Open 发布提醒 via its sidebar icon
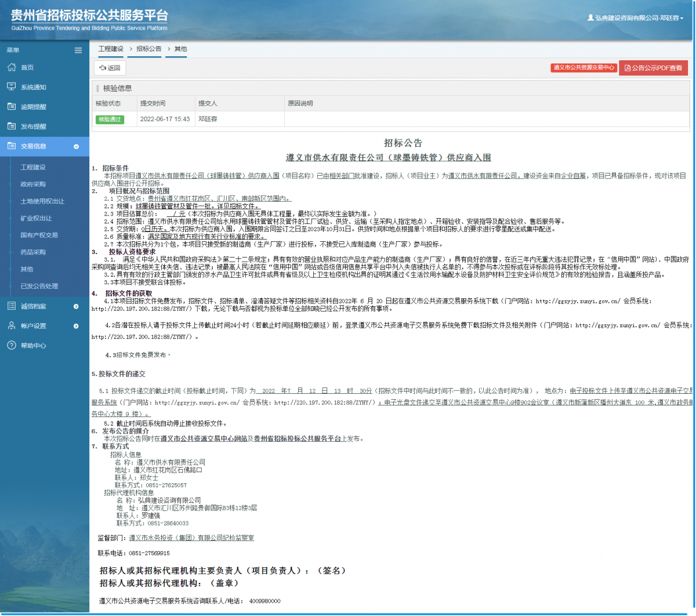This screenshot has width=696, height=616. click(13, 125)
